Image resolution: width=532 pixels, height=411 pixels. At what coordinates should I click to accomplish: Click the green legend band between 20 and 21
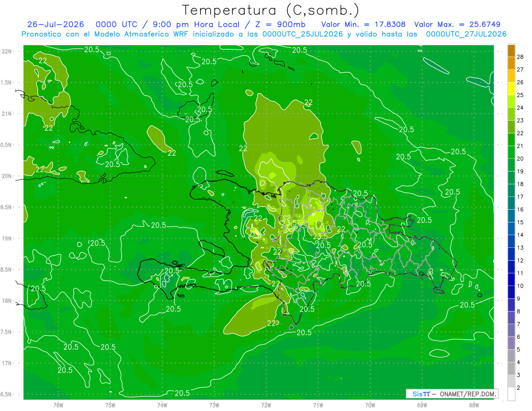(511, 152)
